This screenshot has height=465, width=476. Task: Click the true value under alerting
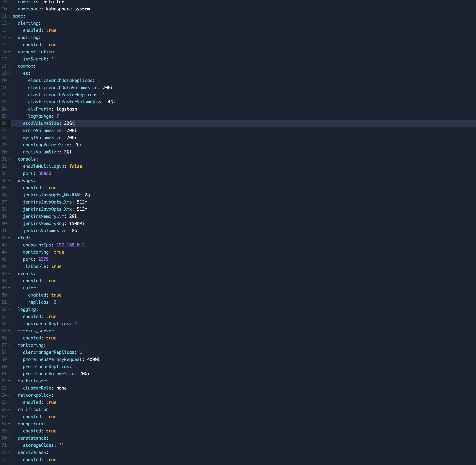[51, 30]
